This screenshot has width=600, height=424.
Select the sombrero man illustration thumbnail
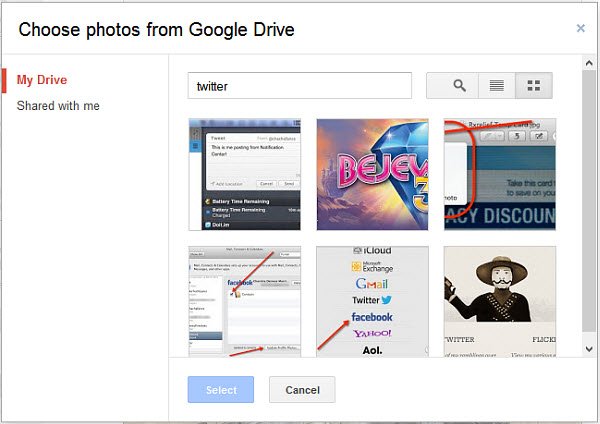[x=500, y=302]
